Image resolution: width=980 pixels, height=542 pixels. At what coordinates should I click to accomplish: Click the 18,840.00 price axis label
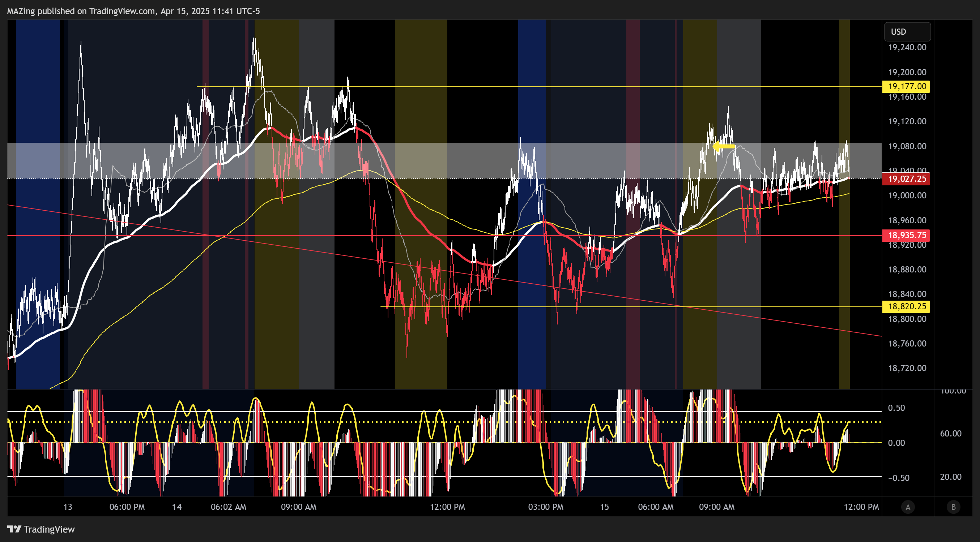click(x=907, y=294)
